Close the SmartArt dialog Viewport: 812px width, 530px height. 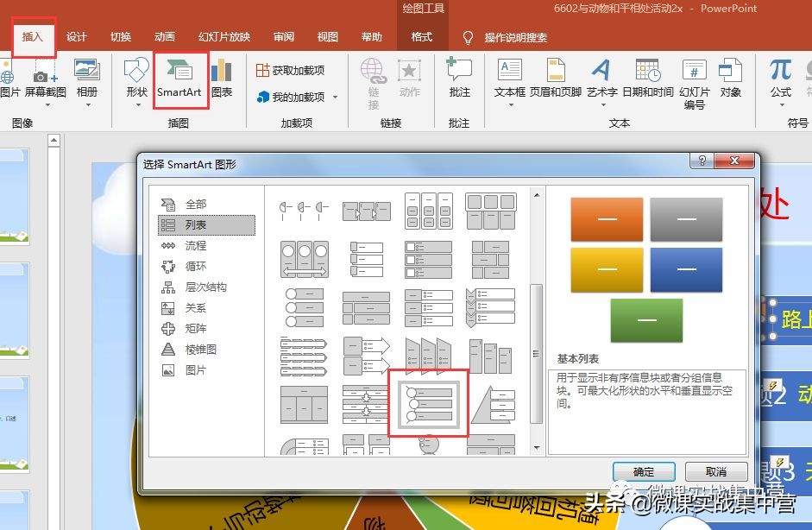point(733,161)
